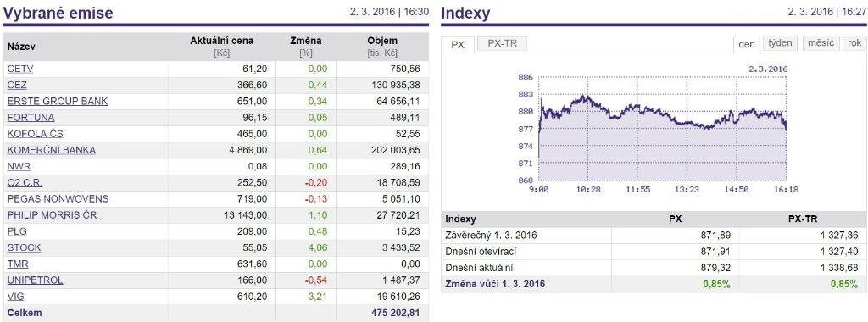Open the STOCK emission link

click(24, 247)
